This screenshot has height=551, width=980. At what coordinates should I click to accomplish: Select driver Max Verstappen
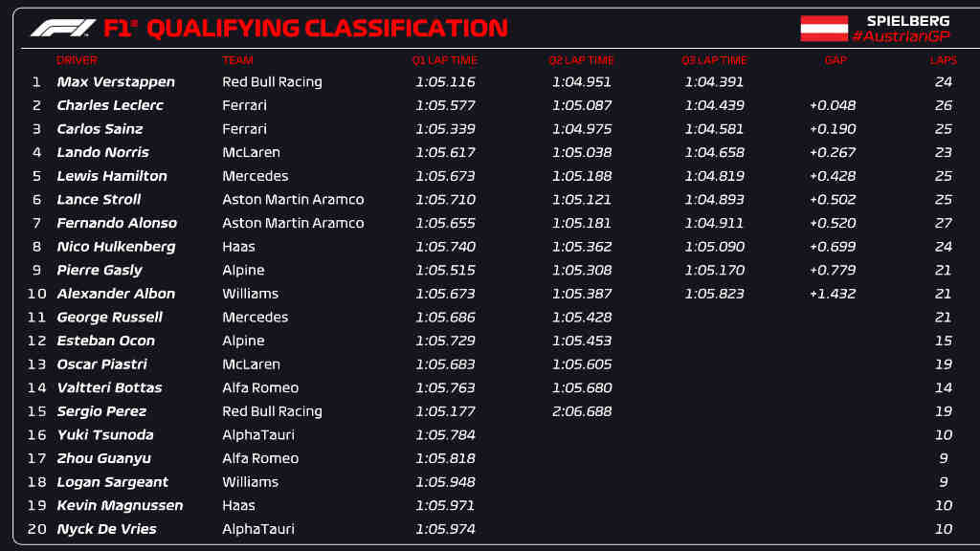tap(116, 82)
